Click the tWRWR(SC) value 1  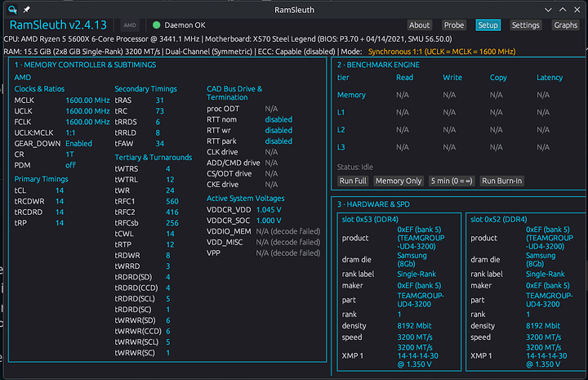coord(168,353)
